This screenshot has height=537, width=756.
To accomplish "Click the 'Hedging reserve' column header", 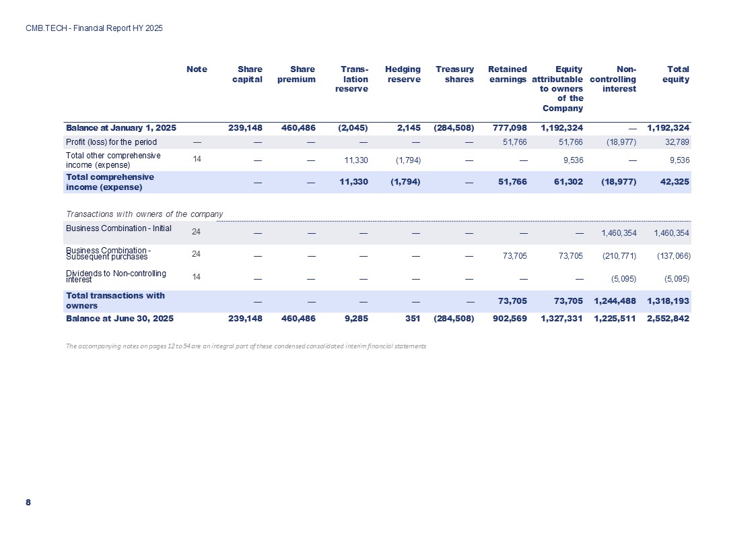I will 403,74.
